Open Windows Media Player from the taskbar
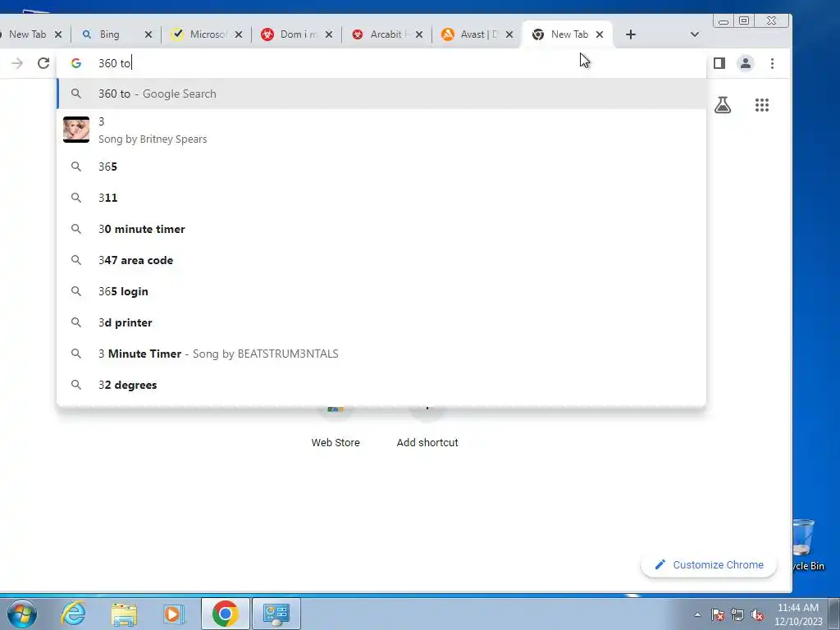 174,614
